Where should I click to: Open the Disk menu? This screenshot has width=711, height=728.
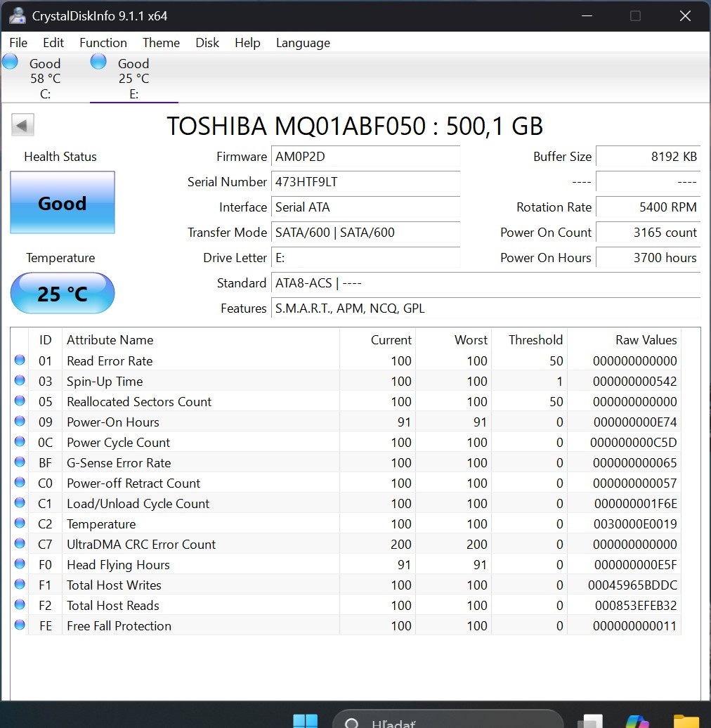click(x=207, y=43)
